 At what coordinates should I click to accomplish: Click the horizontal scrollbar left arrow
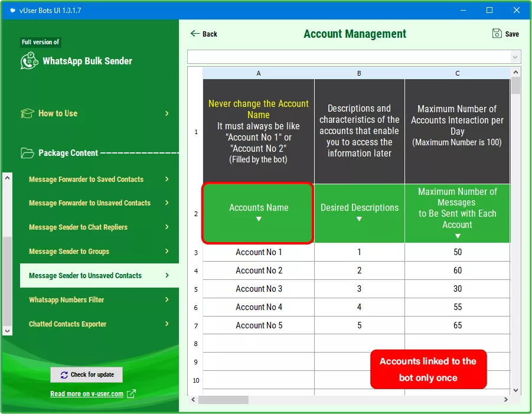(193, 399)
